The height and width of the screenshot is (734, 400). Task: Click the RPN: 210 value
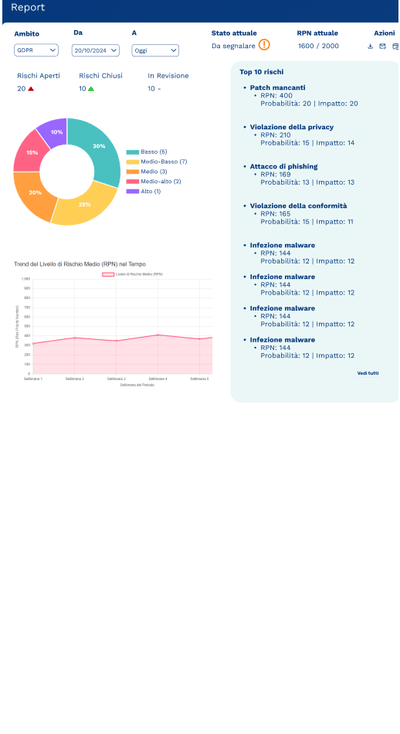[275, 135]
